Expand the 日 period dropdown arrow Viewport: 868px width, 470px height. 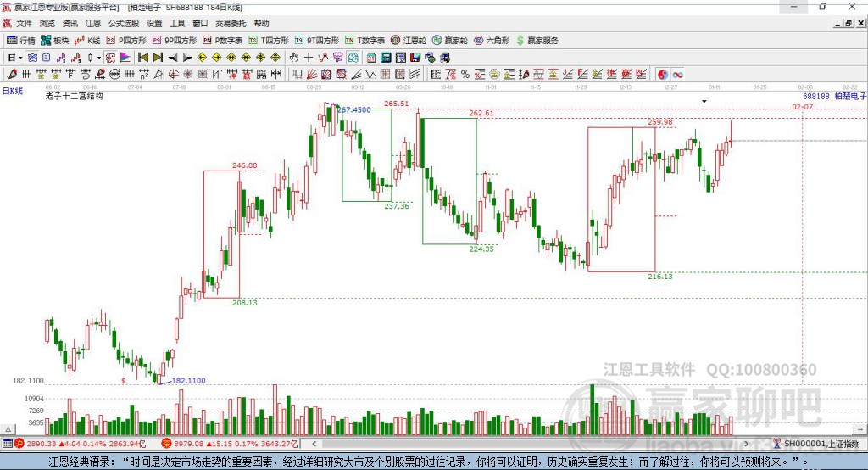point(20,58)
